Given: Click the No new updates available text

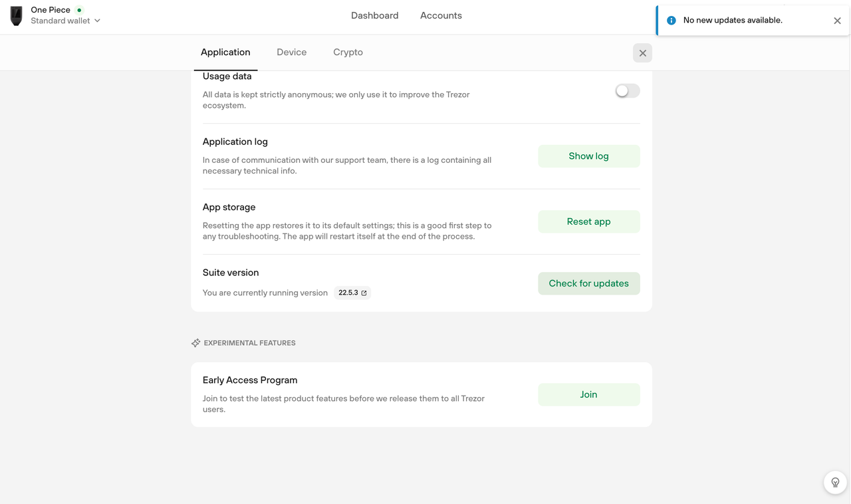Looking at the screenshot, I should (x=733, y=21).
